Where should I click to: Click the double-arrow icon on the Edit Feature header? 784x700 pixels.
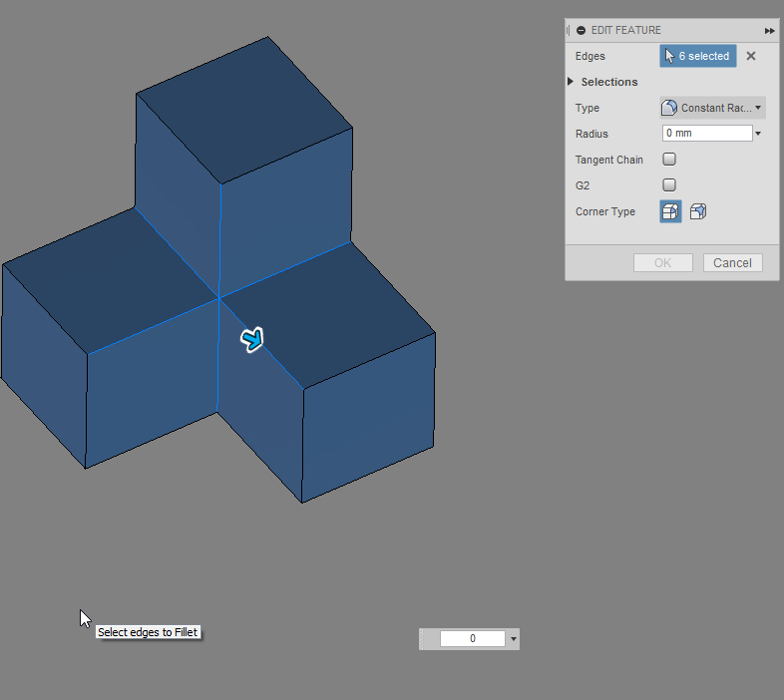coord(769,31)
